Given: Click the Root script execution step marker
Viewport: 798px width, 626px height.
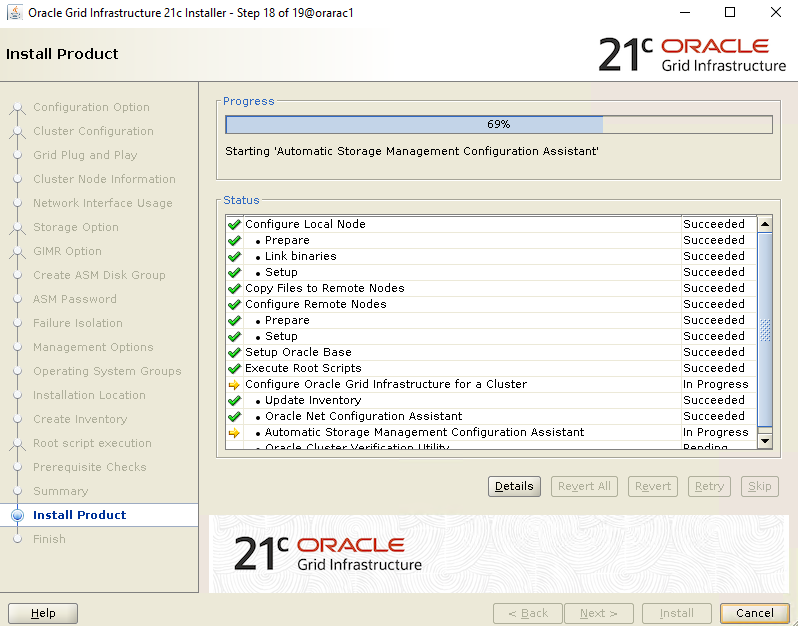Looking at the screenshot, I should point(17,443).
